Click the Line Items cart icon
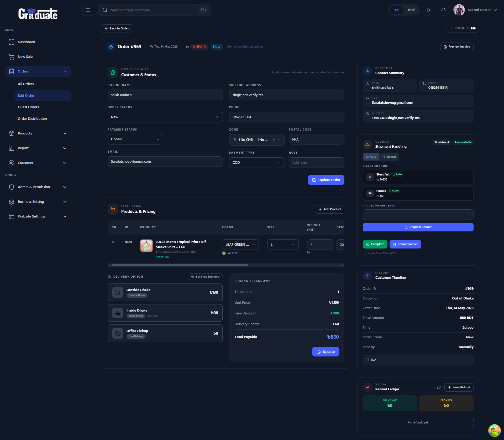Image resolution: width=504 pixels, height=440 pixels. coord(113,209)
